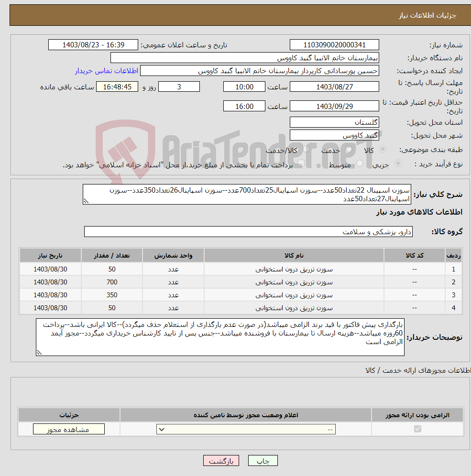Click the delivery province field گلستان
This screenshot has width=471, height=476.
coord(334,122)
